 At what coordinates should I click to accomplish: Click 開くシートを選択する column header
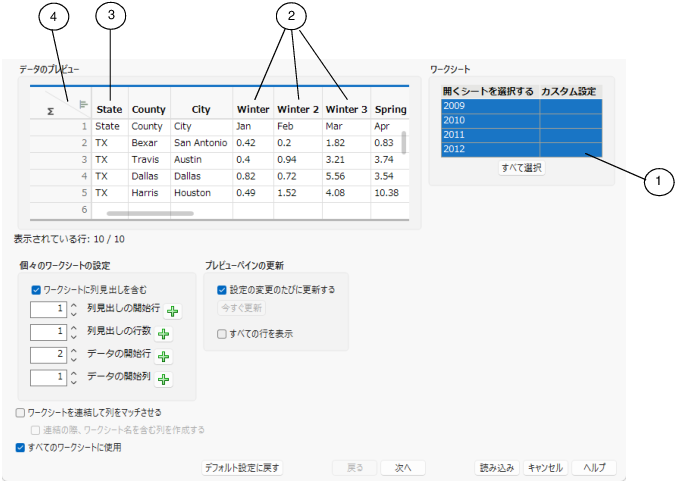[490, 92]
